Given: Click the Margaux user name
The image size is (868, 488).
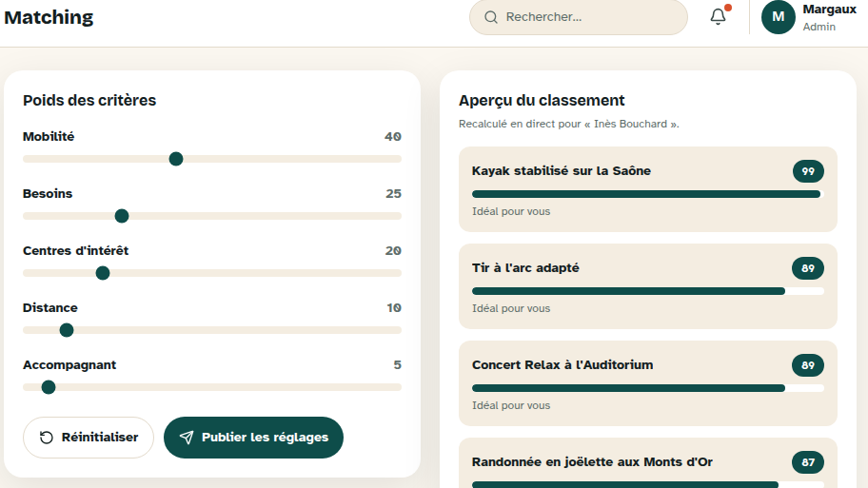Looking at the screenshot, I should tap(829, 10).
